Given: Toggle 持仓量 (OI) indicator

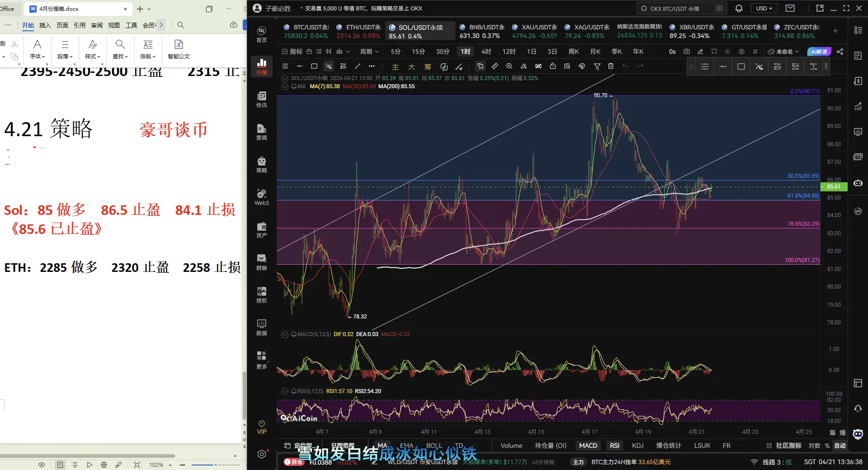Looking at the screenshot, I should 551,446.
